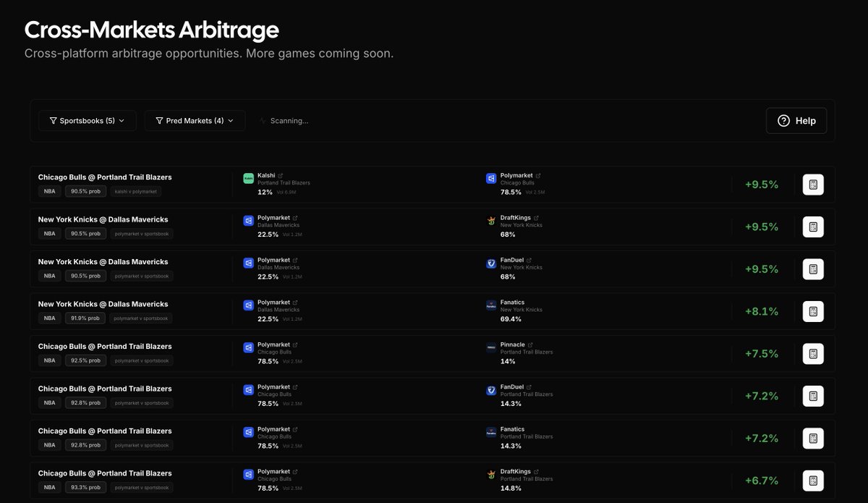The width and height of the screenshot is (868, 503).
Task: Open calculator for Bulls-Blazers Fanatics row
Action: click(x=813, y=439)
